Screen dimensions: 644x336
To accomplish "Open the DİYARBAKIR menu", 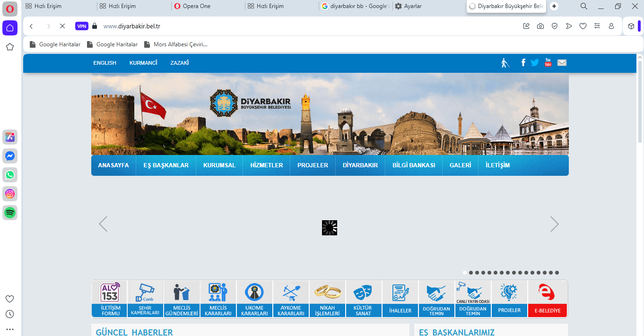I will [360, 165].
